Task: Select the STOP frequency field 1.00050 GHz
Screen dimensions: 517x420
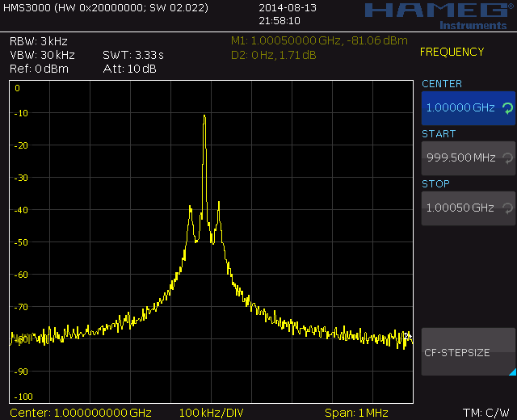Action: click(x=469, y=208)
